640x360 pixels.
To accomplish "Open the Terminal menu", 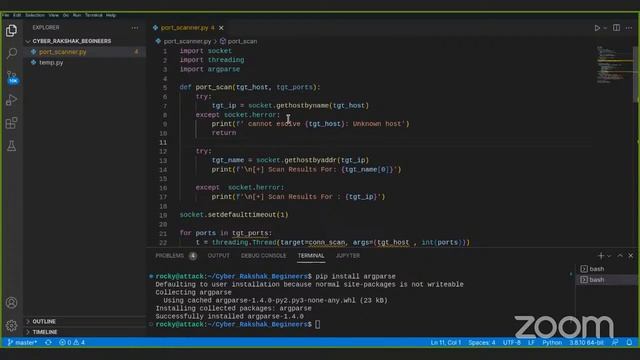I will [94, 15].
